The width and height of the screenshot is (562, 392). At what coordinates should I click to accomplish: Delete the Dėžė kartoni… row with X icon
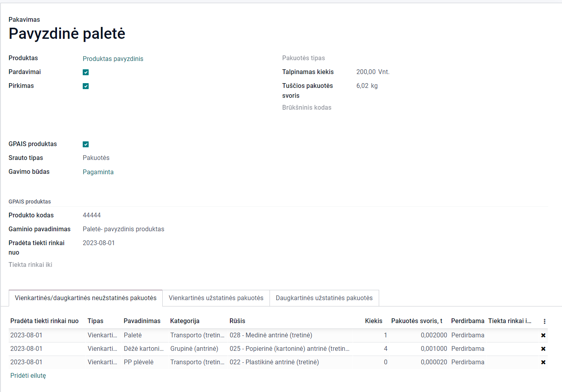tap(543, 349)
